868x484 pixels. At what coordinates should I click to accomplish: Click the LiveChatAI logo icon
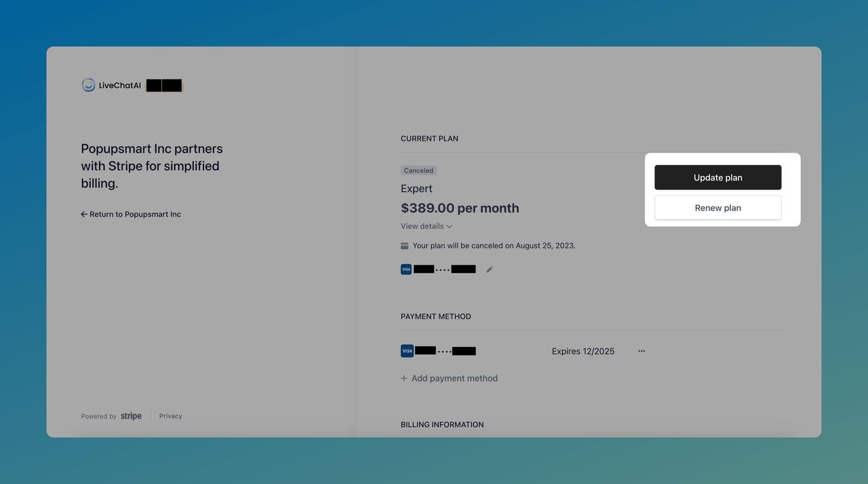pos(88,85)
